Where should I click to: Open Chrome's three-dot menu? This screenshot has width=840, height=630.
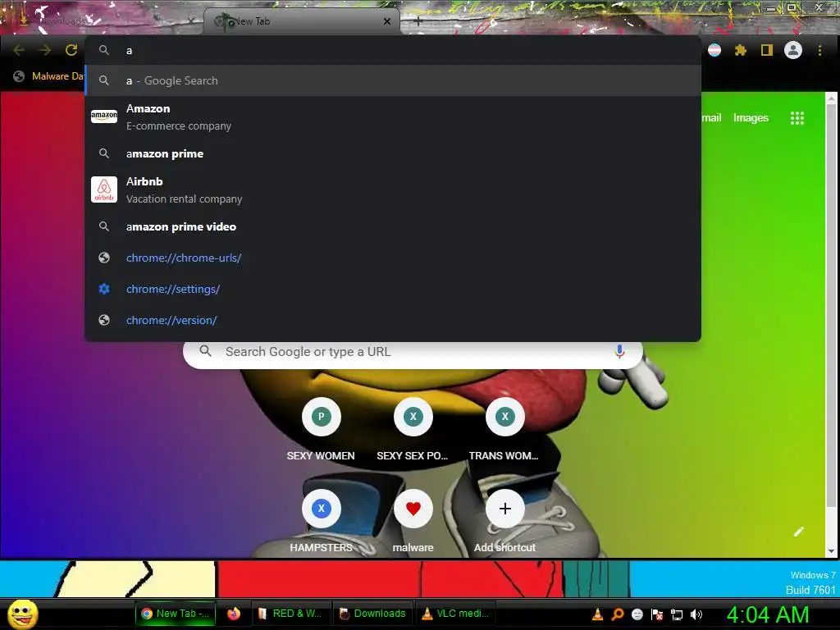(819, 50)
